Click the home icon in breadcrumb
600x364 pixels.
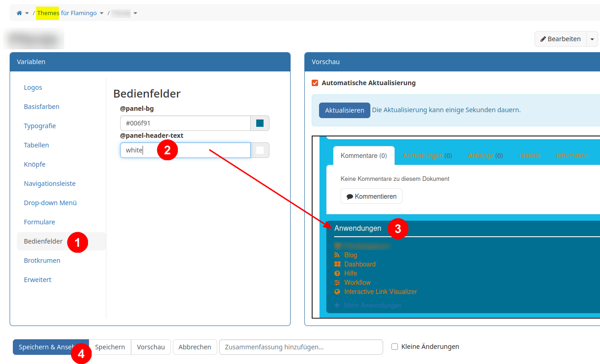(19, 13)
